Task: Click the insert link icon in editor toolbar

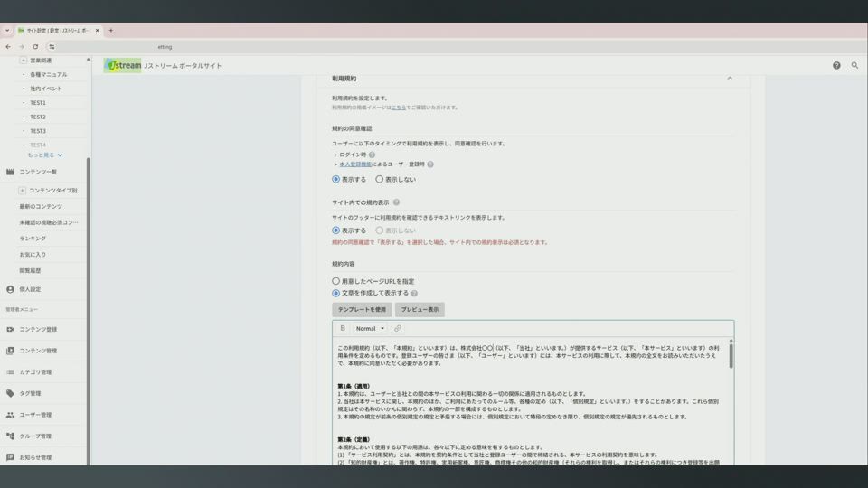Action: (398, 329)
